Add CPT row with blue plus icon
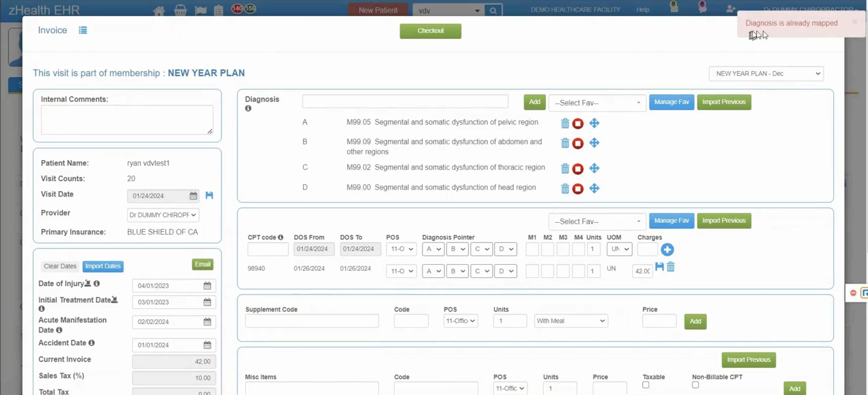This screenshot has height=395, width=868. [667, 249]
